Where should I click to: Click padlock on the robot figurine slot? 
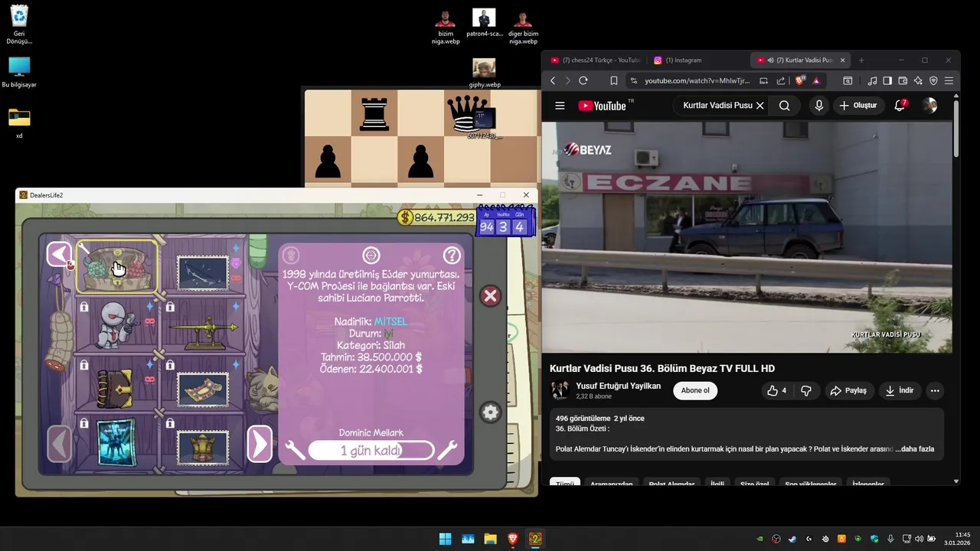tap(84, 306)
